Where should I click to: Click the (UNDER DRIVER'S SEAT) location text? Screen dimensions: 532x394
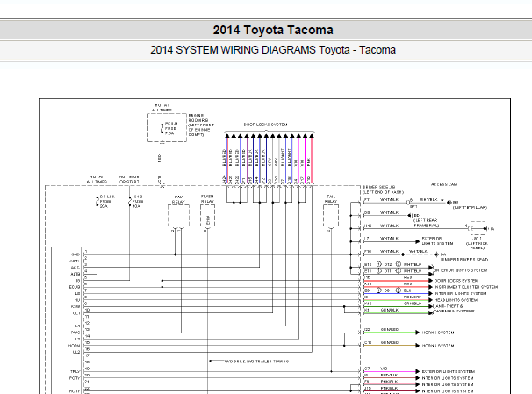coord(464,260)
